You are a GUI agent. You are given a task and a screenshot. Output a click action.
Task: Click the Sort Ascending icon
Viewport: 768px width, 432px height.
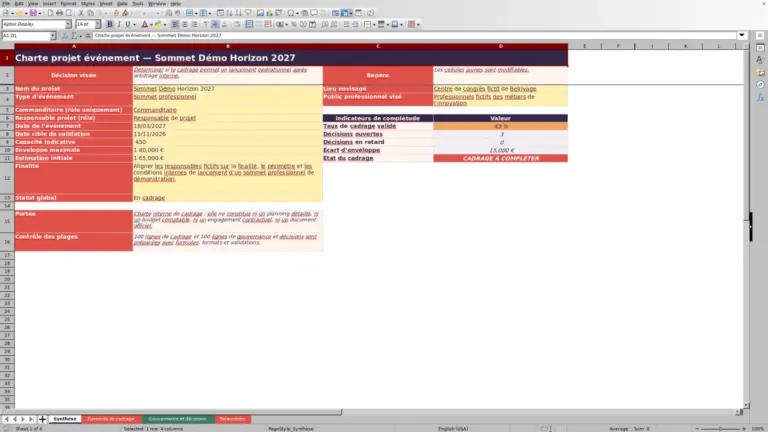(x=229, y=13)
